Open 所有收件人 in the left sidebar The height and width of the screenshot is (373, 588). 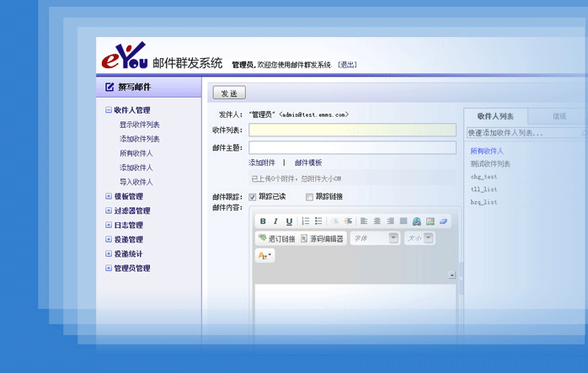[x=136, y=153]
